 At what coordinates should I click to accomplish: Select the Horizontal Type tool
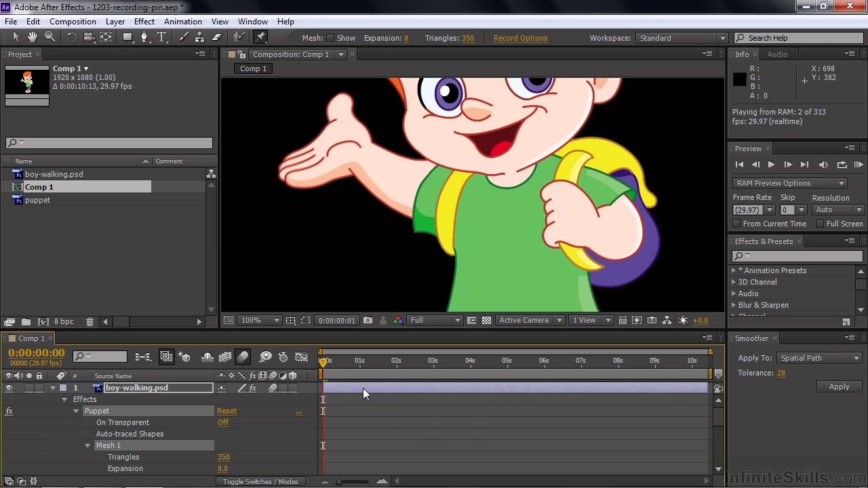click(162, 37)
